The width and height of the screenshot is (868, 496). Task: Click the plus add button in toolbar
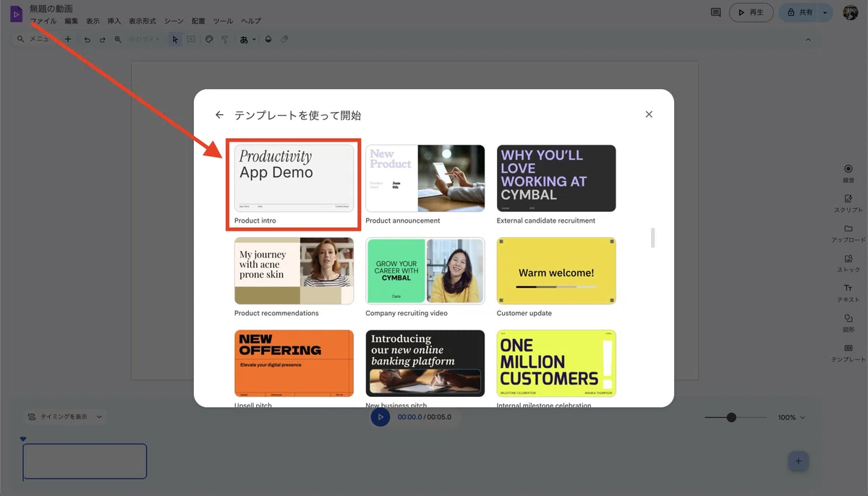(68, 39)
